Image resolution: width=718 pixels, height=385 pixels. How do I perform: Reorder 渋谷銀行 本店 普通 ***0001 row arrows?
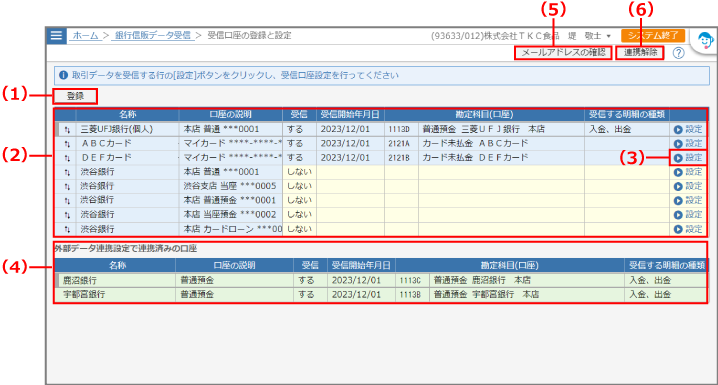tap(67, 172)
